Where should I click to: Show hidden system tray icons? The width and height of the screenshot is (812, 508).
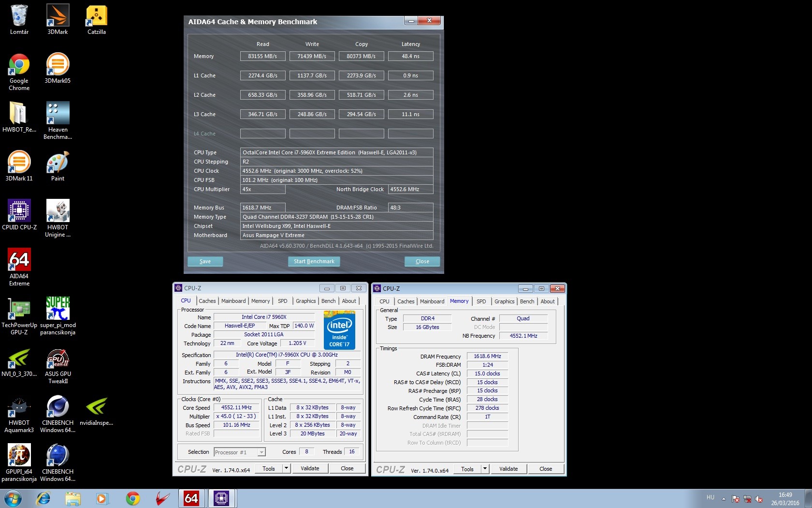(724, 498)
